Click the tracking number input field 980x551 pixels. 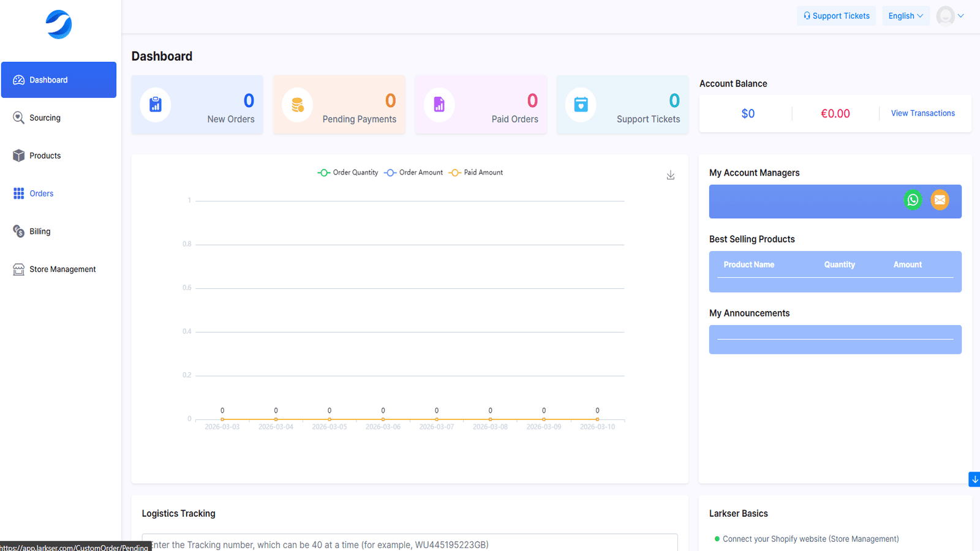[410, 544]
